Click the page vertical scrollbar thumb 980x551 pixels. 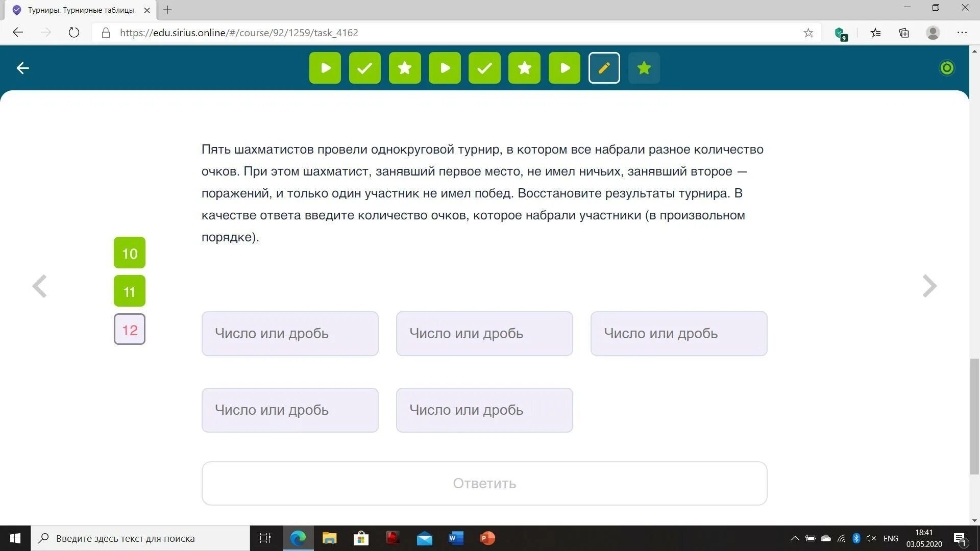[974, 416]
